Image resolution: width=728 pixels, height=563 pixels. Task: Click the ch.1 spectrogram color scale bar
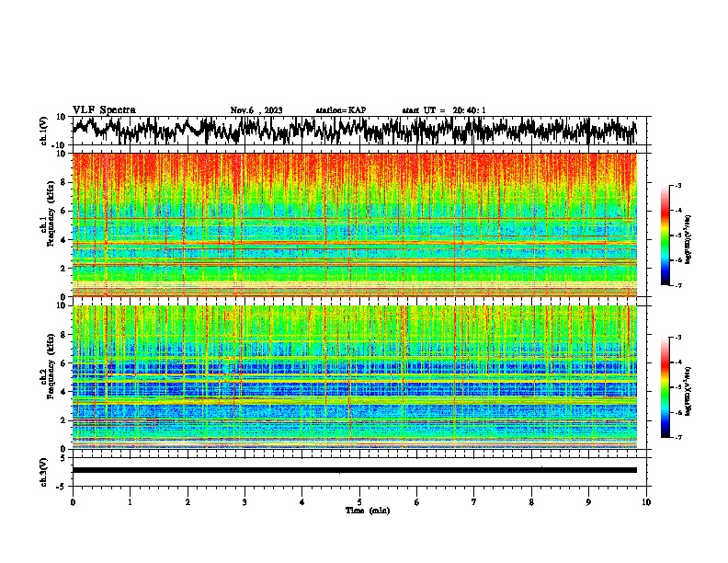tap(665, 236)
